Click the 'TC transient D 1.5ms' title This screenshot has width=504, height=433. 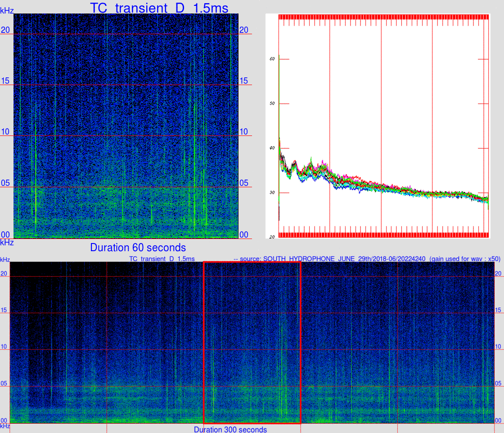click(159, 8)
